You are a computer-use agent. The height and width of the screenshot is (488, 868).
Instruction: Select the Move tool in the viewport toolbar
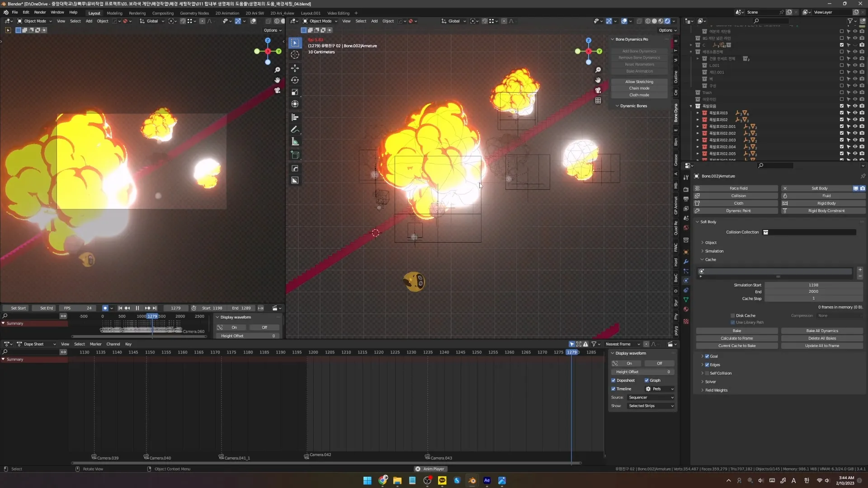pyautogui.click(x=295, y=68)
